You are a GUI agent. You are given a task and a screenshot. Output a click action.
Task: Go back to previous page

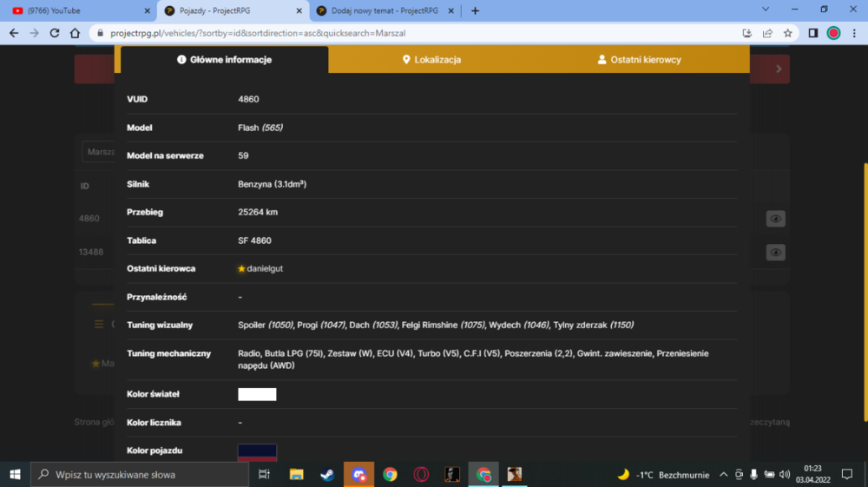point(14,33)
